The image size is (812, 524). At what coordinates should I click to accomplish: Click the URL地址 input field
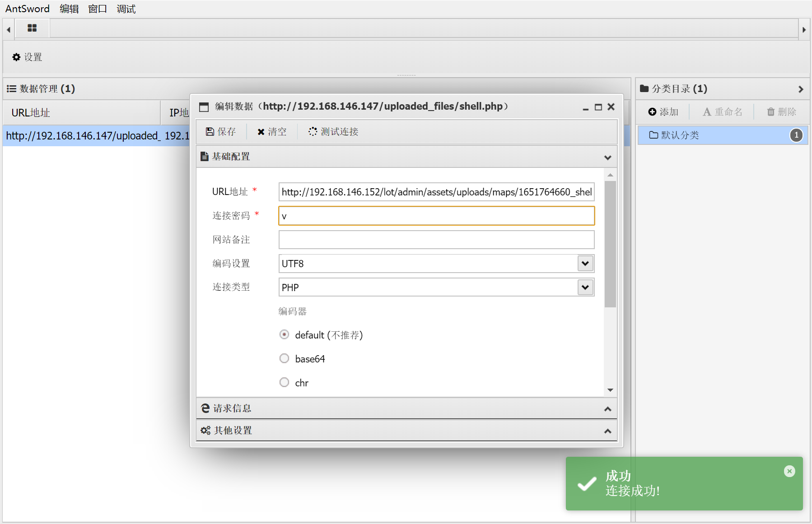click(436, 192)
